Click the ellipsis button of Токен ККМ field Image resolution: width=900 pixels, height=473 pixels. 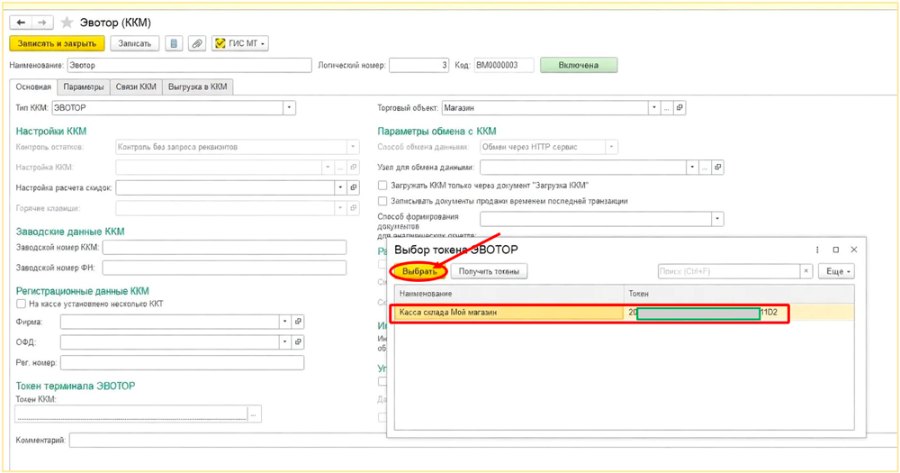pyautogui.click(x=254, y=413)
